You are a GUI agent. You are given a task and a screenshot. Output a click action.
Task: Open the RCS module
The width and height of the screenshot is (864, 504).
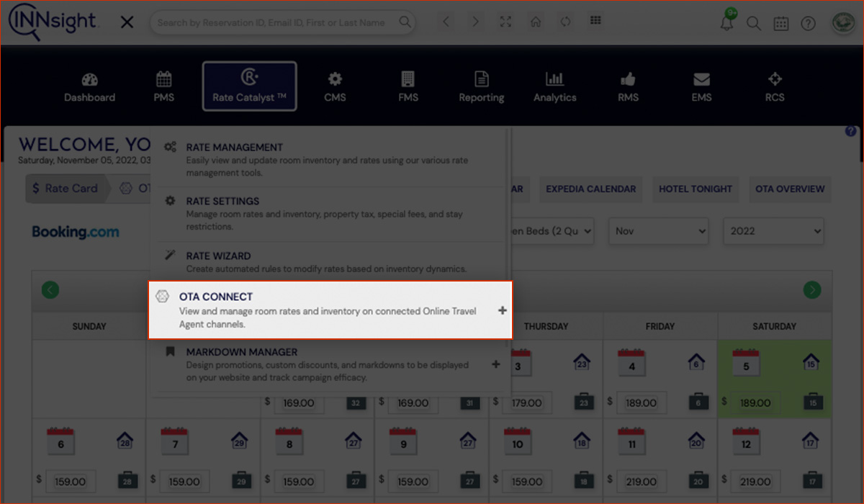775,87
